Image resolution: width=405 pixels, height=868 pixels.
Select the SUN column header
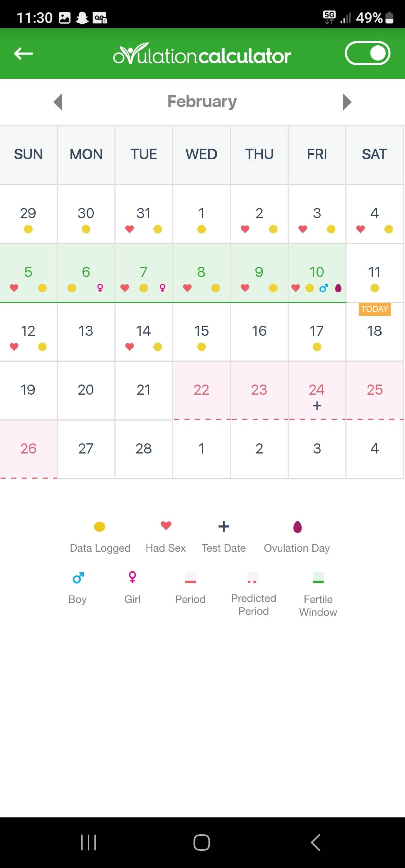28,154
